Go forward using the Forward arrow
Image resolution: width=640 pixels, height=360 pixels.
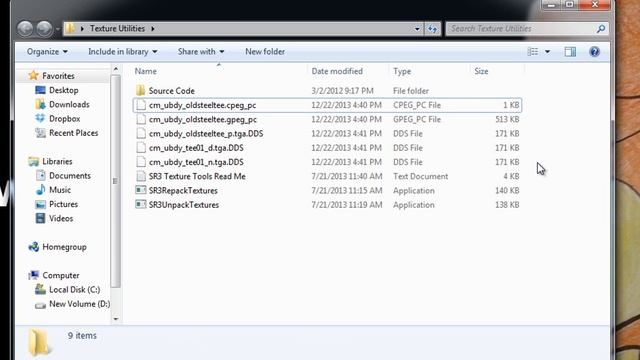[x=44, y=29]
